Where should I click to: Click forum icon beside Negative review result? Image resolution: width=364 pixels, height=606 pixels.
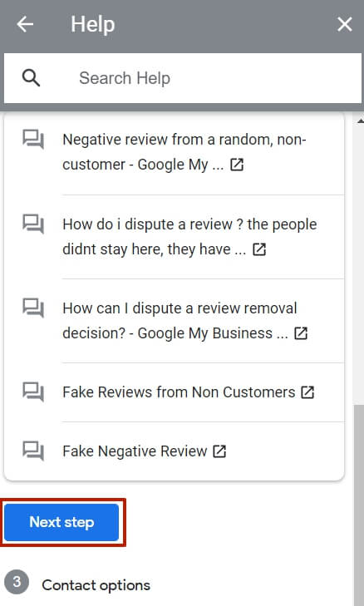click(33, 140)
